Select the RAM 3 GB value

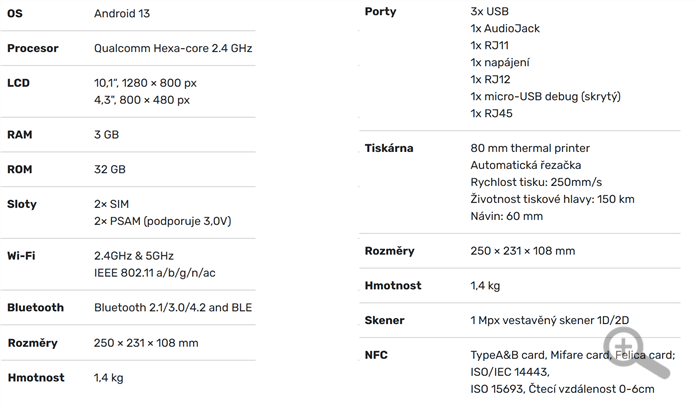tap(107, 135)
